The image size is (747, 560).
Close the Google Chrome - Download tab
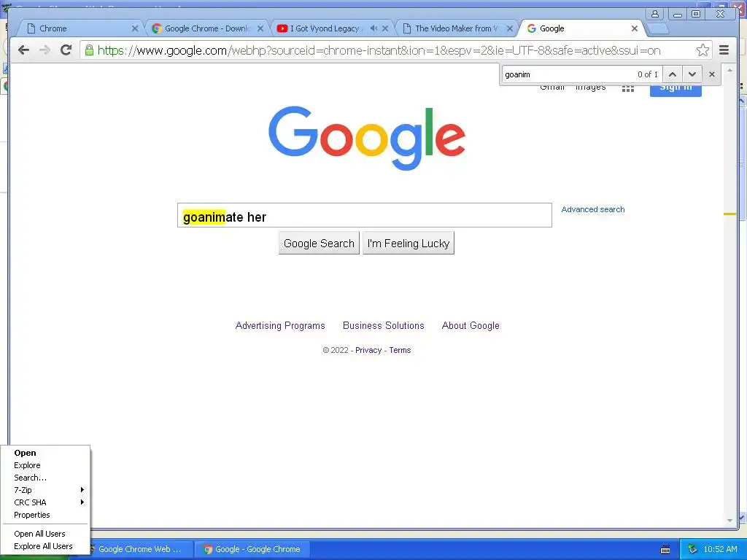tap(260, 28)
